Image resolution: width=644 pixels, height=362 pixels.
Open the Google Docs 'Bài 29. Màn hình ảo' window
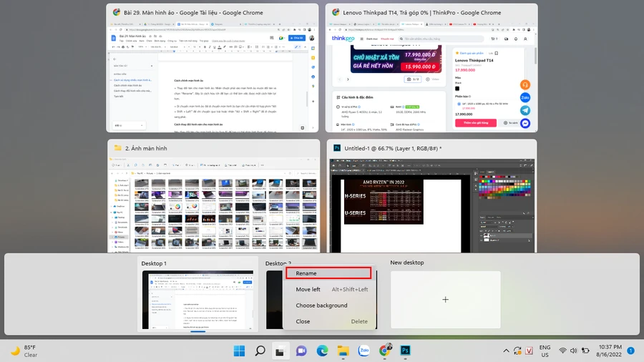tap(213, 68)
